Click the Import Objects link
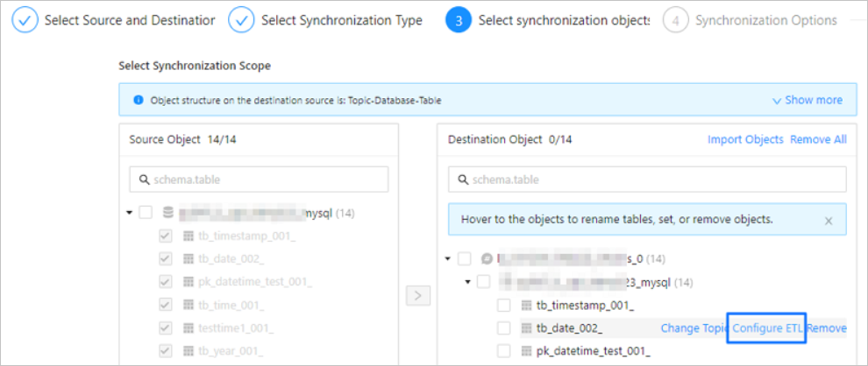 click(x=745, y=139)
